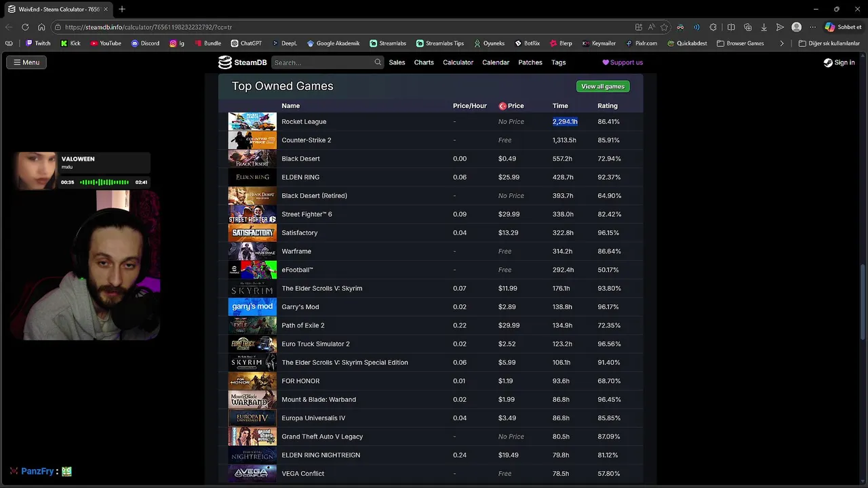Reload the page with the refresh icon
Screen dimensions: 868x488
tap(25, 27)
